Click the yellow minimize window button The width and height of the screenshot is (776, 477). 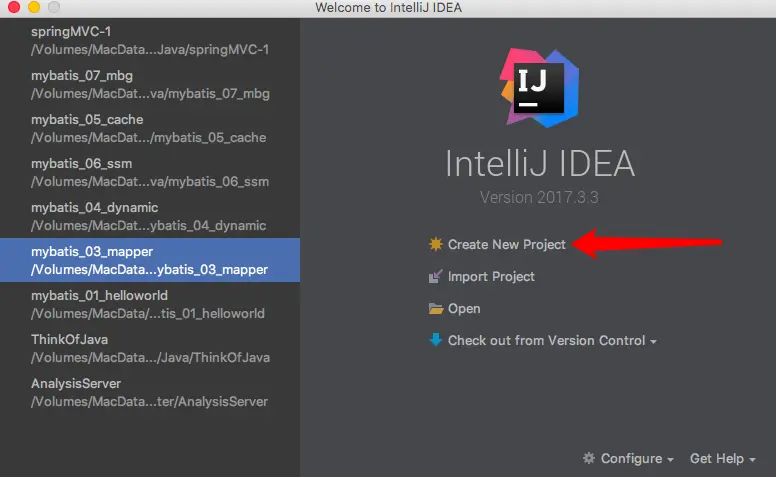[x=34, y=7]
